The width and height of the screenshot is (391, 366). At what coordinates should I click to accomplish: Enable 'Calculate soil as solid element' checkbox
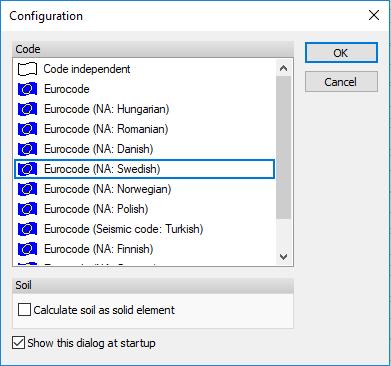(x=24, y=310)
